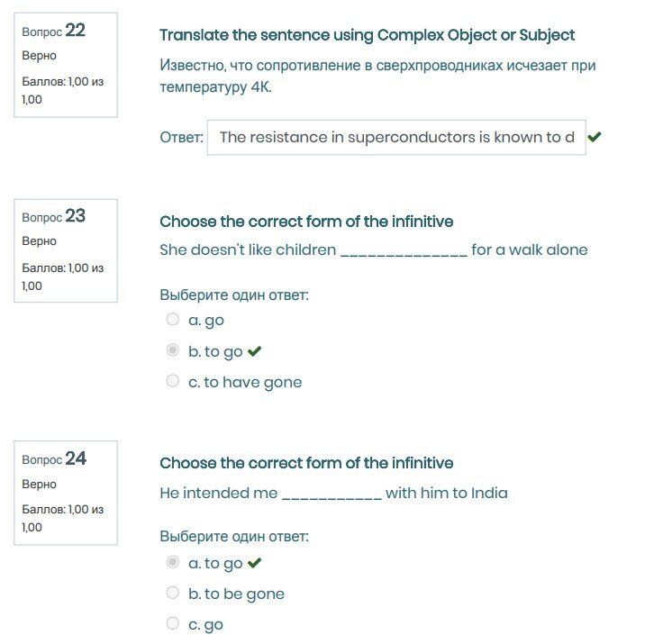The height and width of the screenshot is (644, 645).
Task: Select radio 'a. go' in question 23
Action: point(173,320)
